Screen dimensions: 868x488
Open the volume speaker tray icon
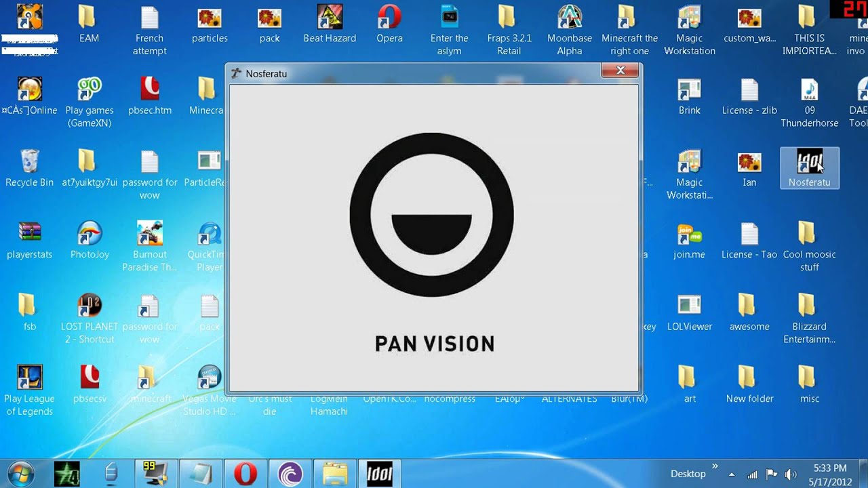[x=790, y=474]
